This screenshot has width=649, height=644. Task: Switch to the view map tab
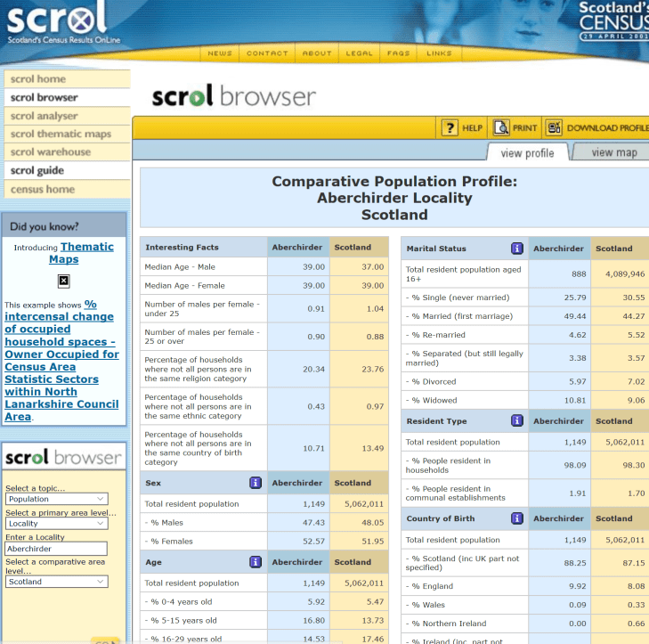pos(613,152)
